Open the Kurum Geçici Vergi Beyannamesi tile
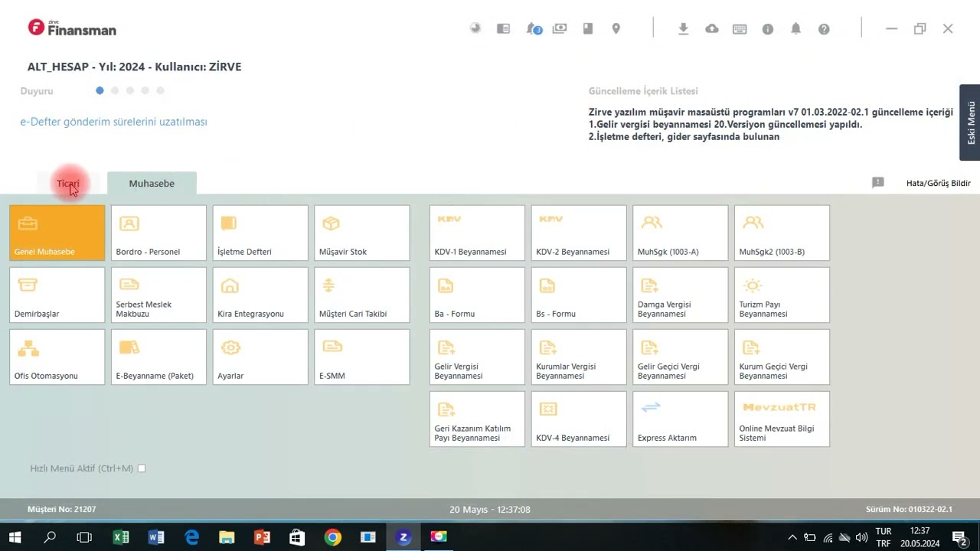Screen dimensions: 980x551 coord(782,357)
